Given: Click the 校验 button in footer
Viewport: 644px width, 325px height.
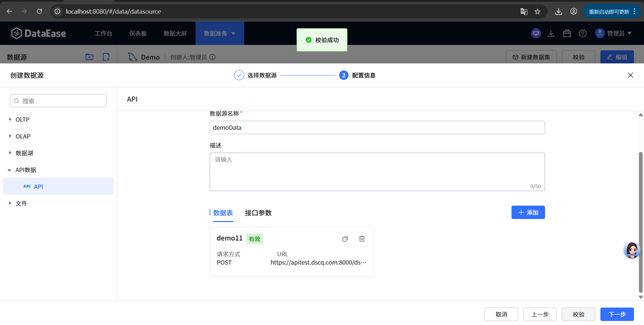Looking at the screenshot, I should click(x=578, y=314).
